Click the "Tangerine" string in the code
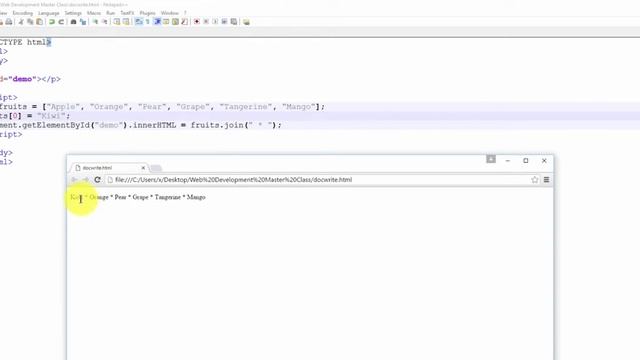The width and height of the screenshot is (640, 360). [245, 107]
